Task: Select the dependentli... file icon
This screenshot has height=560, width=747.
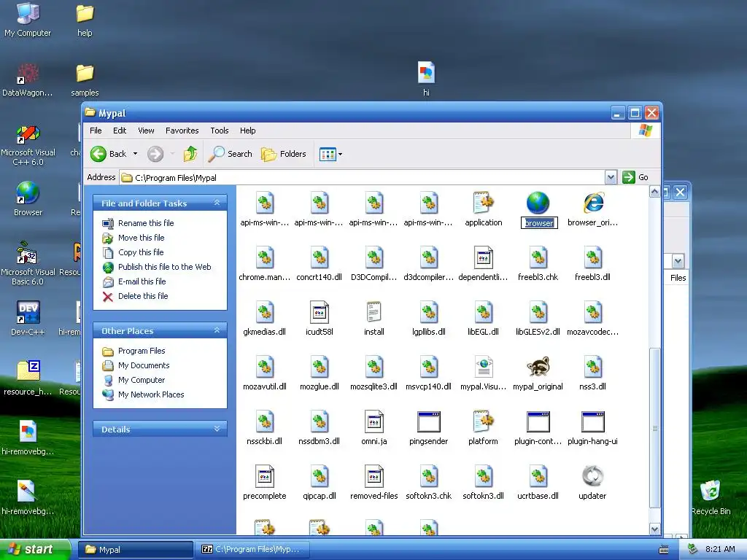Action: pos(484,257)
